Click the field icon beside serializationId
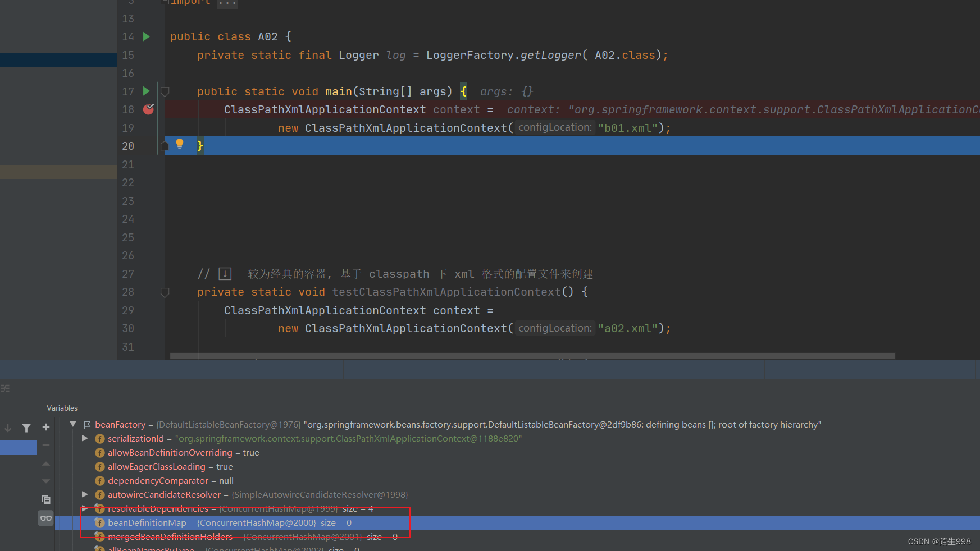This screenshot has height=551, width=980. coord(99,438)
